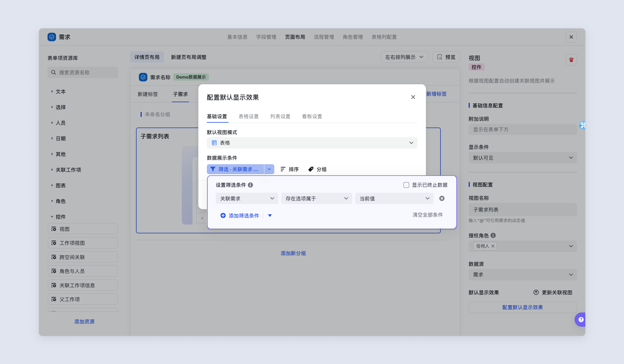Click the table icon in 默认视图模式
This screenshot has width=624, height=364.
[214, 143]
